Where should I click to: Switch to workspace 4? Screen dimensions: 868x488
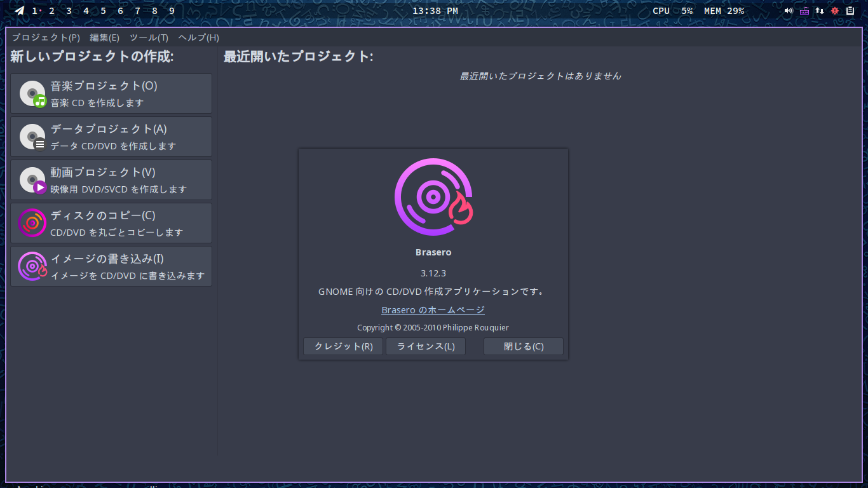(x=86, y=11)
